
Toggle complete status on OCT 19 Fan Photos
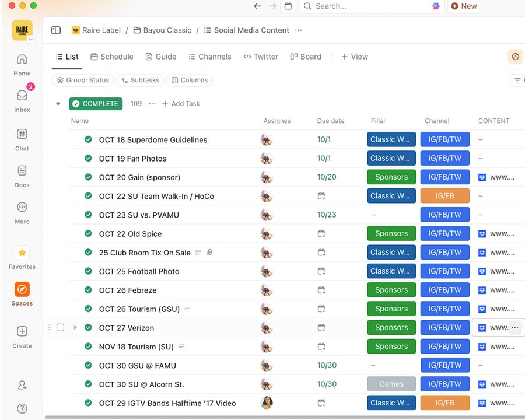89,158
